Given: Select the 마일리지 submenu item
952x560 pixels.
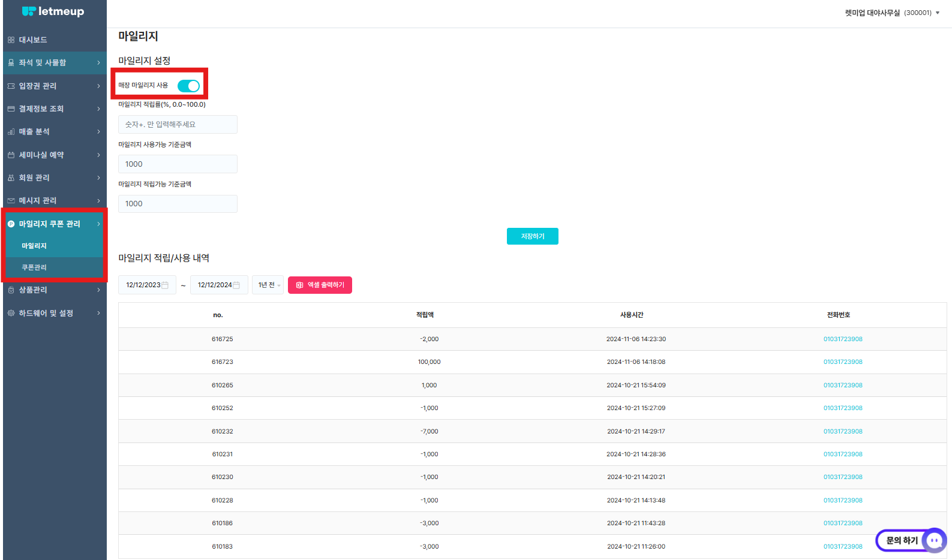Looking at the screenshot, I should click(34, 246).
